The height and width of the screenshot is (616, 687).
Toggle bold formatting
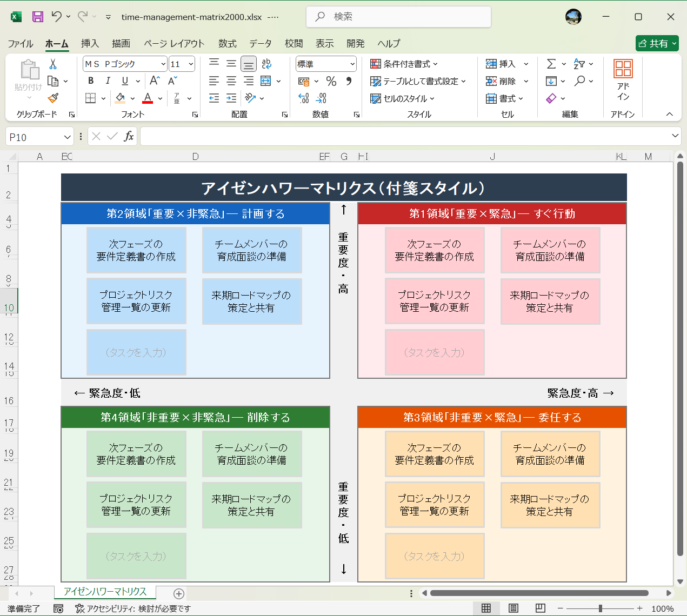91,81
